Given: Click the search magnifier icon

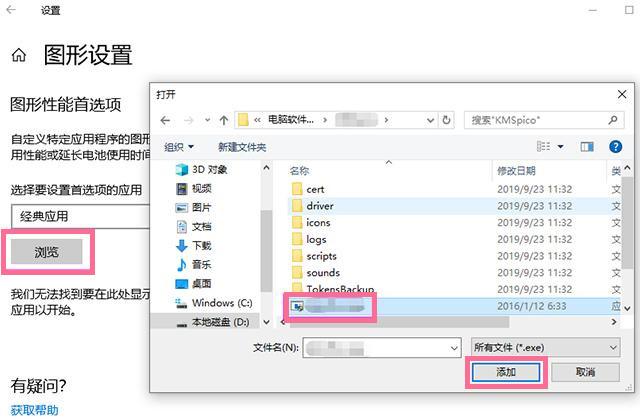Looking at the screenshot, I should point(613,120).
